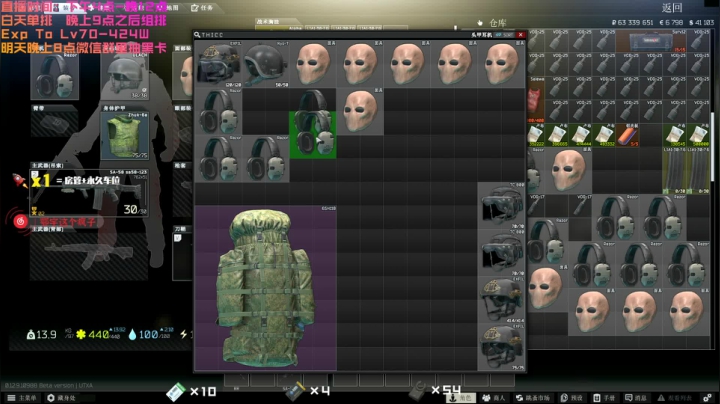Image resolution: width=720 pixels, height=404 pixels.
Task: Click the empty second primary weapon slot
Action: coord(89,256)
